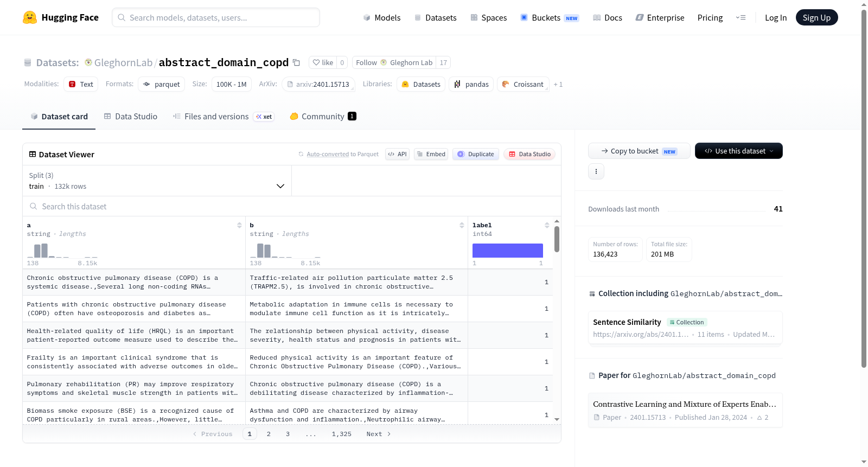This screenshot has height=467, width=868.
Task: Open the more navigation menu icon
Action: click(741, 17)
